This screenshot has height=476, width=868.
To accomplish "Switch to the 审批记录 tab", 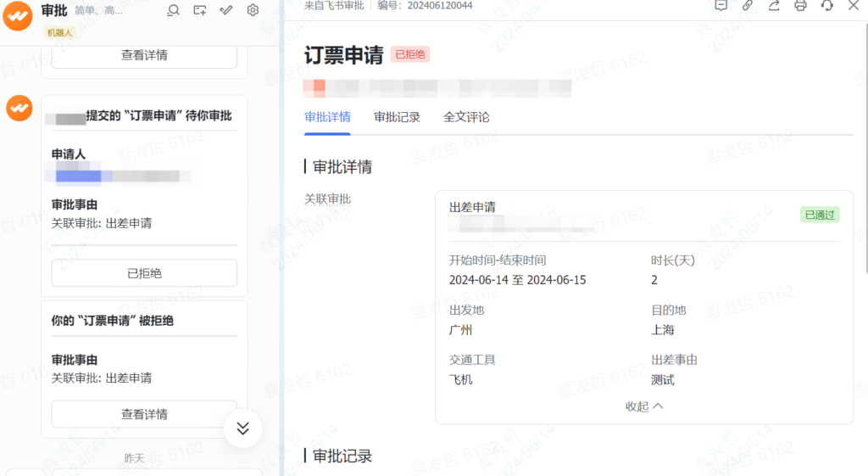I will point(397,117).
